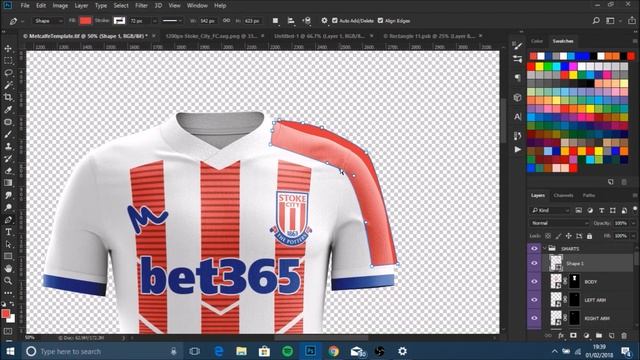Open the Fill percentage dropdown
The height and width of the screenshot is (360, 640).
pyautogui.click(x=633, y=236)
